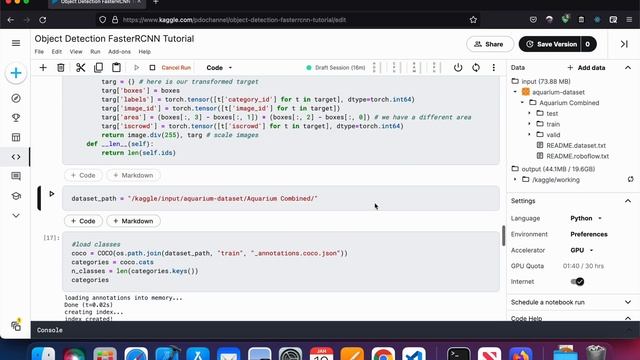Screen dimensions: 640x360
Task: Stop execution with the square stop icon
Action: pos(152,67)
